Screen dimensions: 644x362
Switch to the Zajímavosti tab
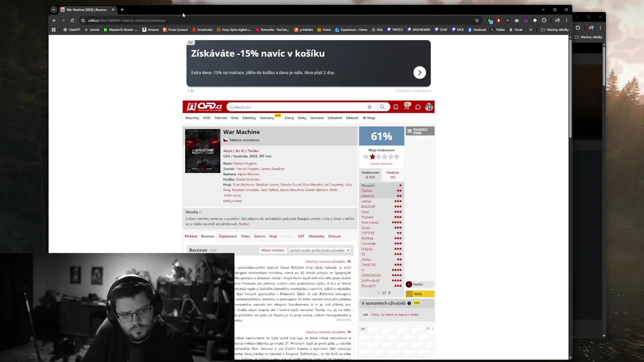[227, 236]
